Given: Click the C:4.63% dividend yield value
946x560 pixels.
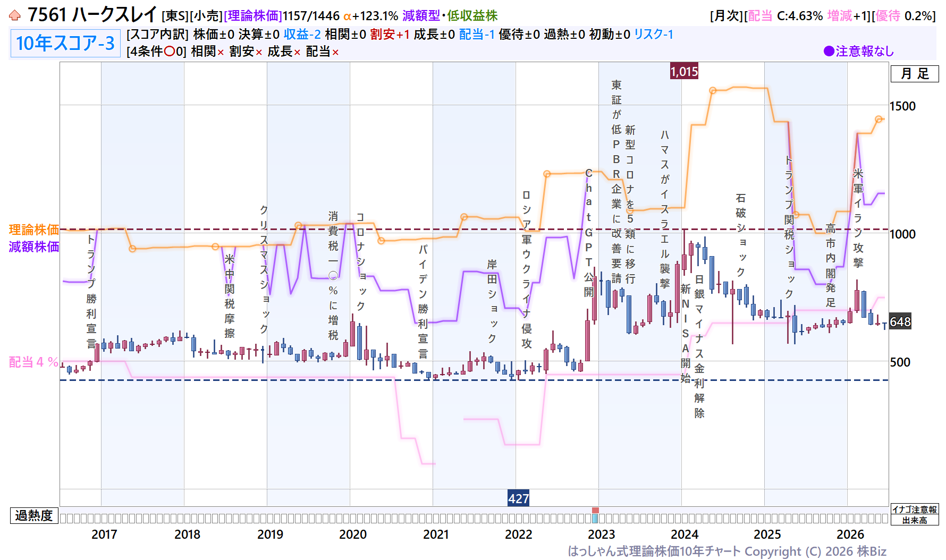Looking at the screenshot, I should (800, 16).
